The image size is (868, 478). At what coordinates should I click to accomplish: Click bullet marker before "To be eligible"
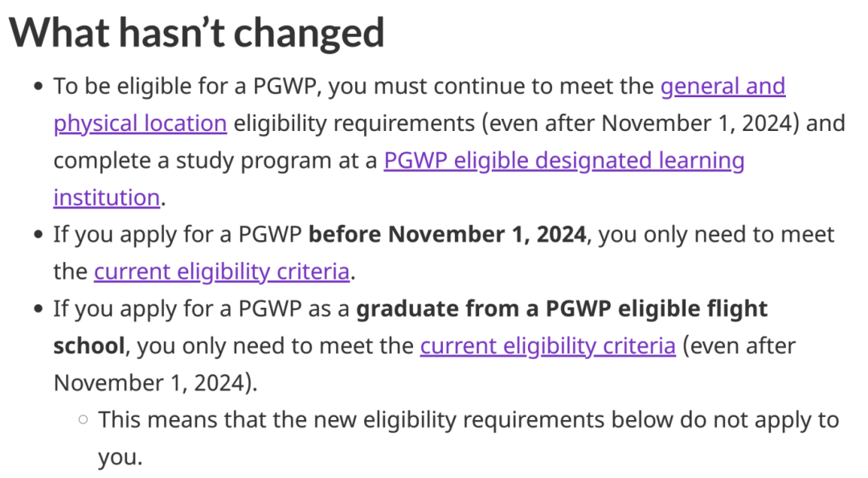(39, 86)
